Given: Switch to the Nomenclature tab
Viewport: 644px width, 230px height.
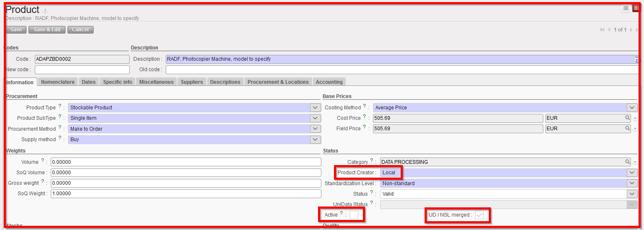Looking at the screenshot, I should 58,82.
